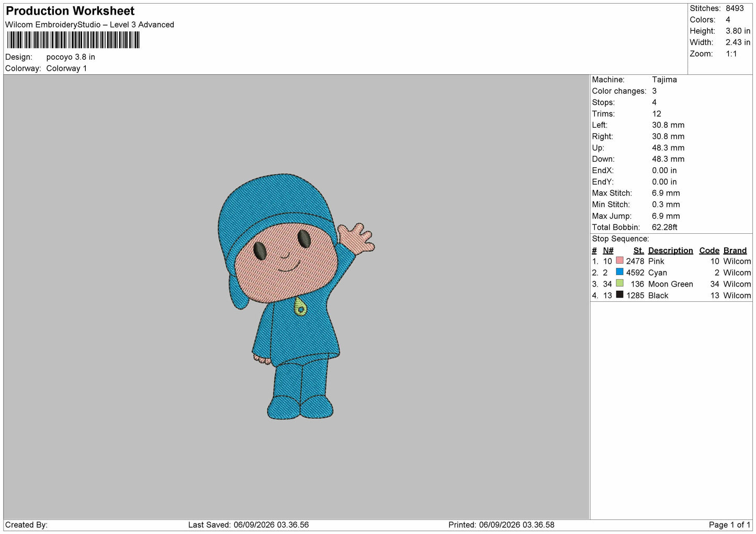Click the Max Jump value '6.9 mm'
This screenshot has height=534, width=756.
(666, 216)
